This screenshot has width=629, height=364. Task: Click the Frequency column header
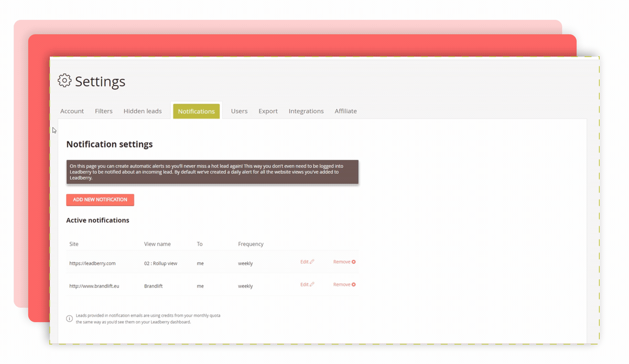click(x=251, y=244)
